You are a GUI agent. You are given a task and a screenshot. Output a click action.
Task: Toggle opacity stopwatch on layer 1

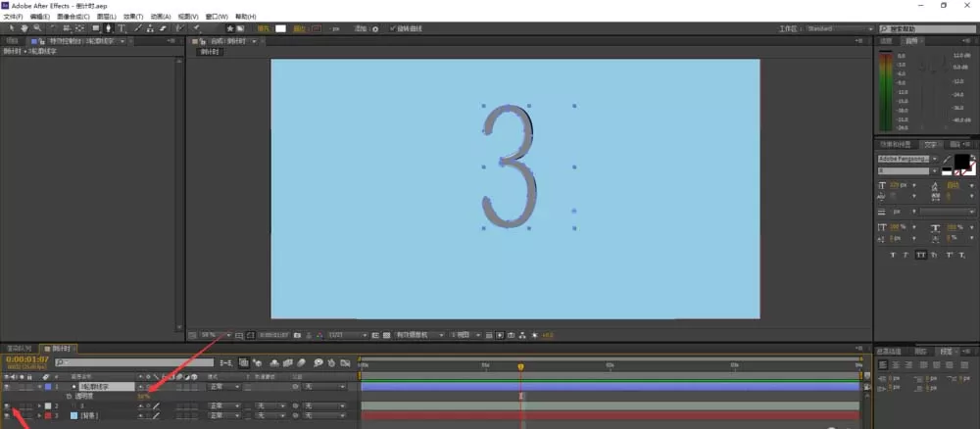(69, 397)
